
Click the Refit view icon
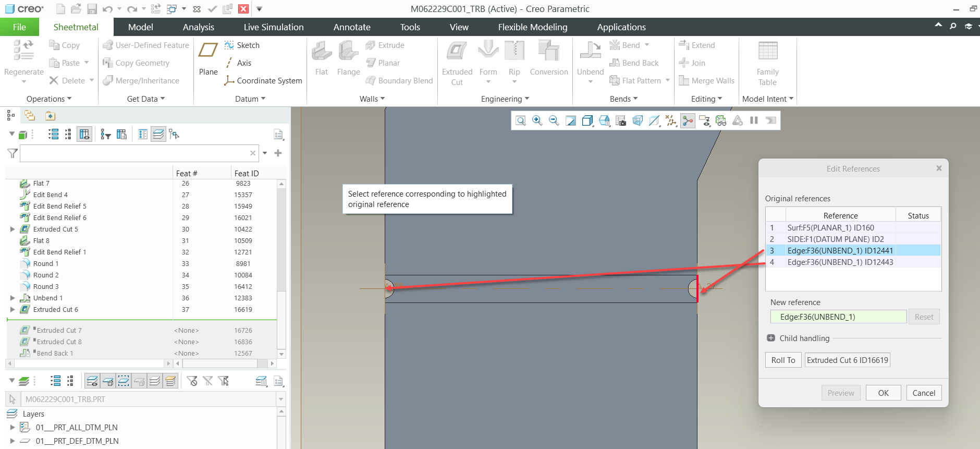click(520, 120)
